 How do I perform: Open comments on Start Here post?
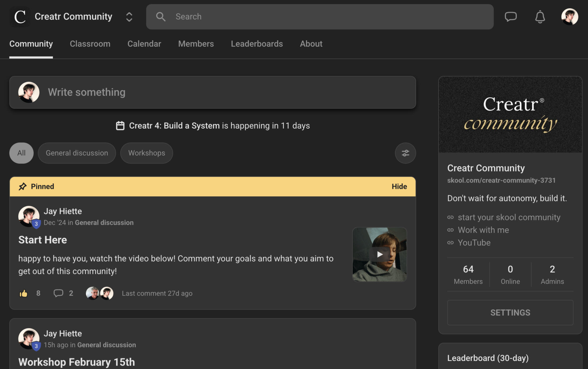coord(58,293)
